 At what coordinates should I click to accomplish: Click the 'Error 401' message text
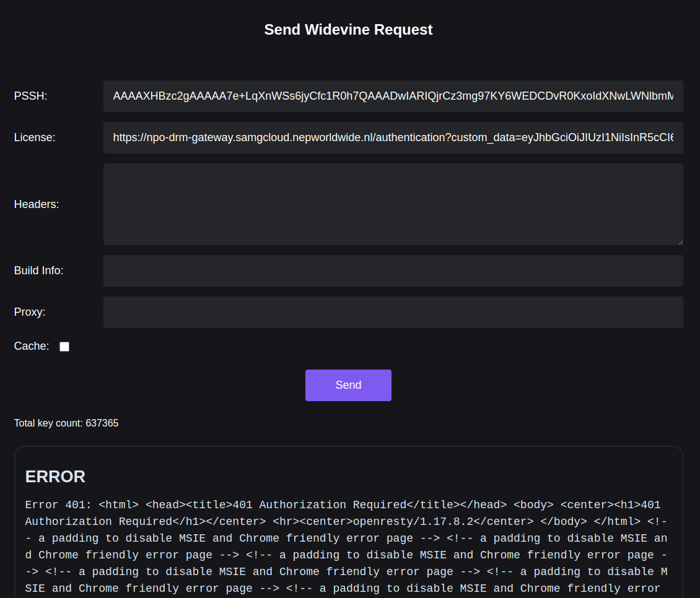click(x=346, y=547)
